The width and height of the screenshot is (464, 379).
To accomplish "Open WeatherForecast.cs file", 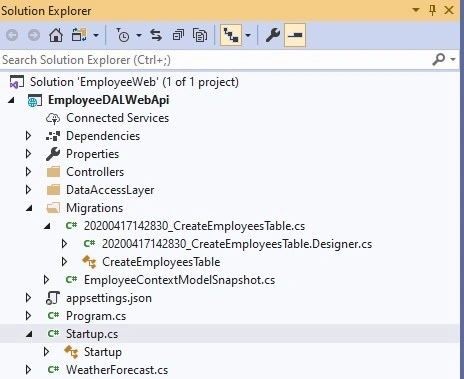I will pos(117,370).
